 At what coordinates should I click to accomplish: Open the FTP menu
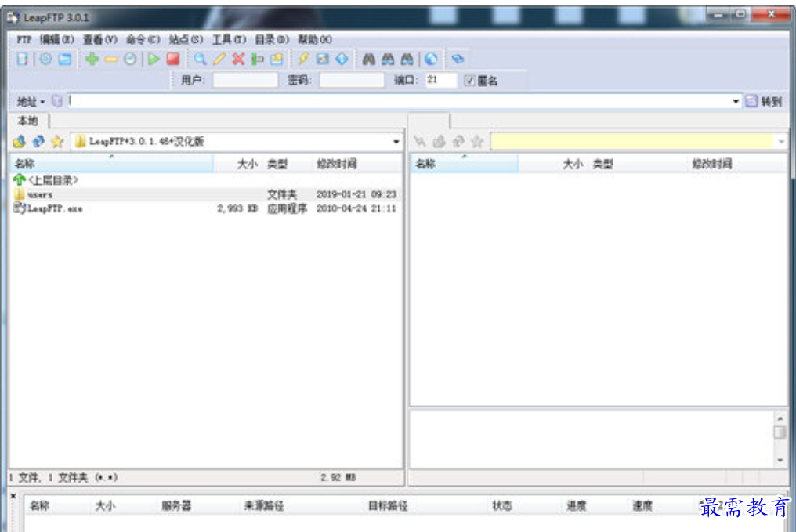click(24, 40)
